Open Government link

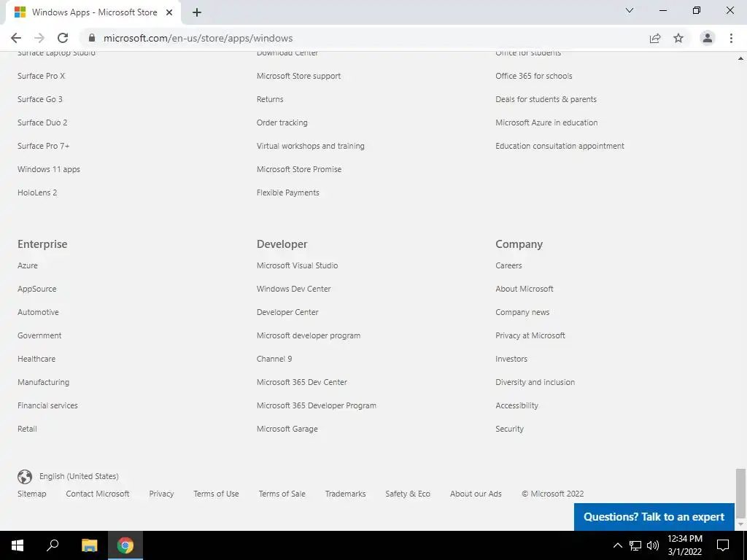coord(39,335)
